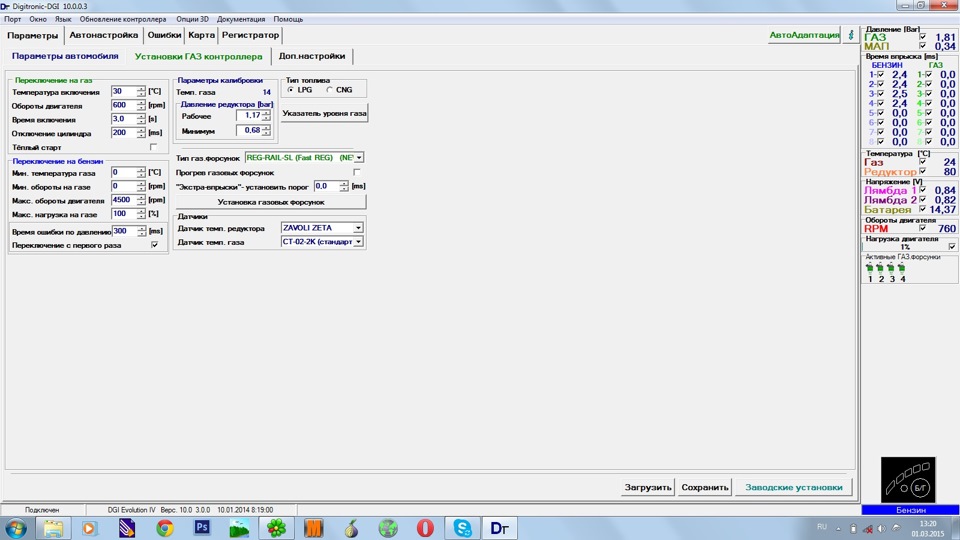Open Photoshop from the taskbar
The height and width of the screenshot is (540, 960).
point(201,528)
